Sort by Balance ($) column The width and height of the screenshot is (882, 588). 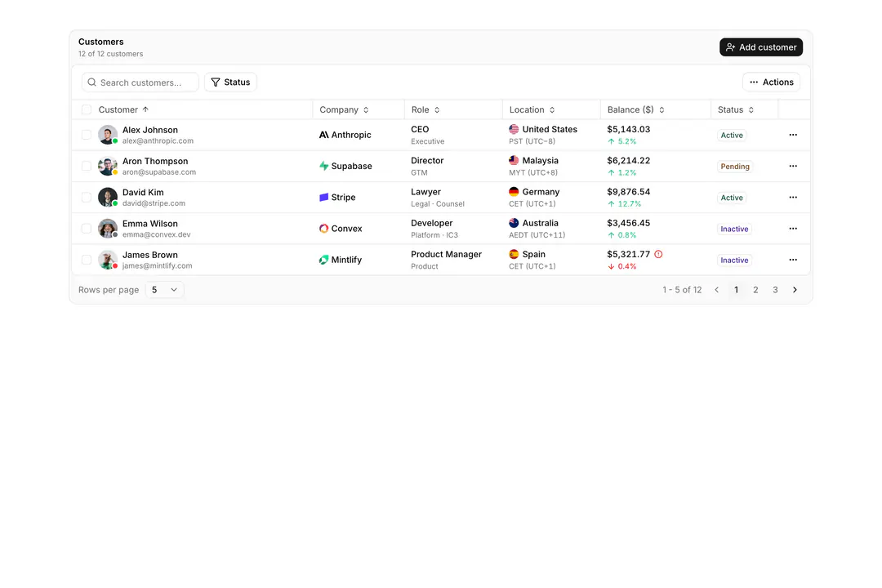point(636,109)
